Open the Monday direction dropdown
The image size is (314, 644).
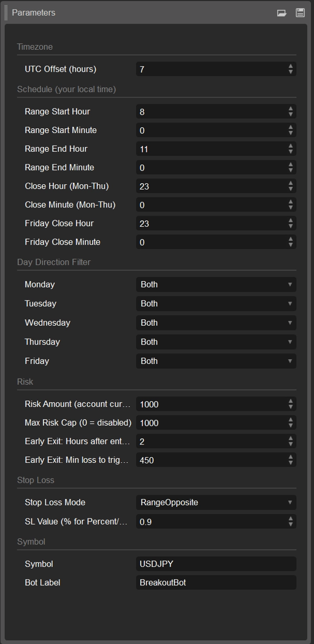click(216, 285)
